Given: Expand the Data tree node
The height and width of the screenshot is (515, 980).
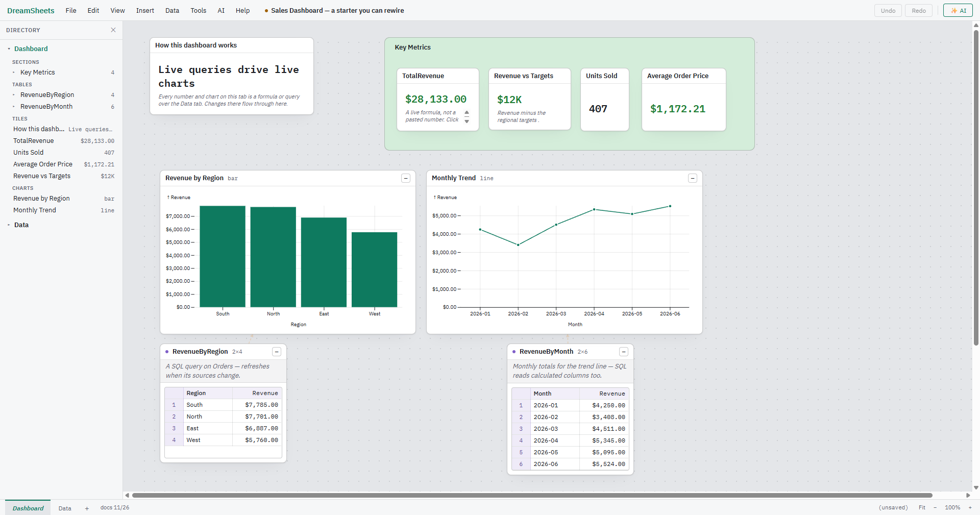Looking at the screenshot, I should pos(9,225).
